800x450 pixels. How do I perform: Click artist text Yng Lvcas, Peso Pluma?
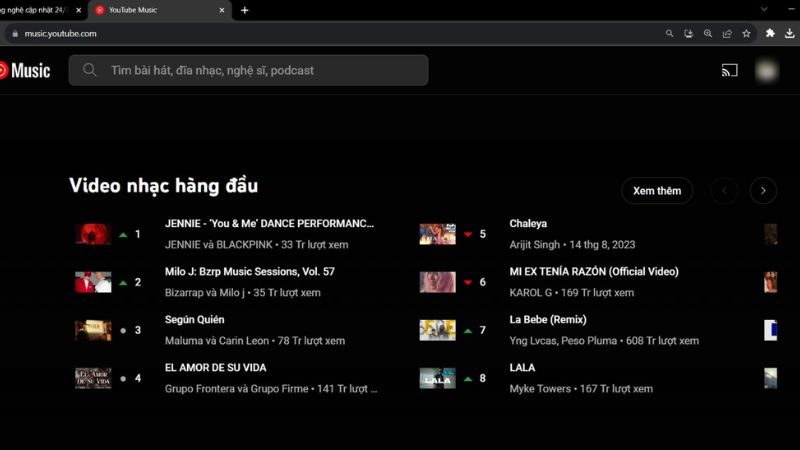click(x=563, y=341)
